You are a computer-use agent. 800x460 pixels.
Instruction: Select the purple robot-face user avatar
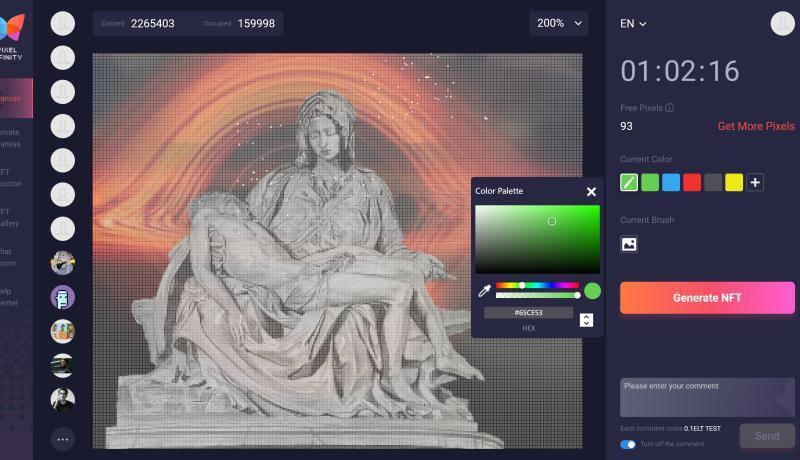click(x=63, y=297)
